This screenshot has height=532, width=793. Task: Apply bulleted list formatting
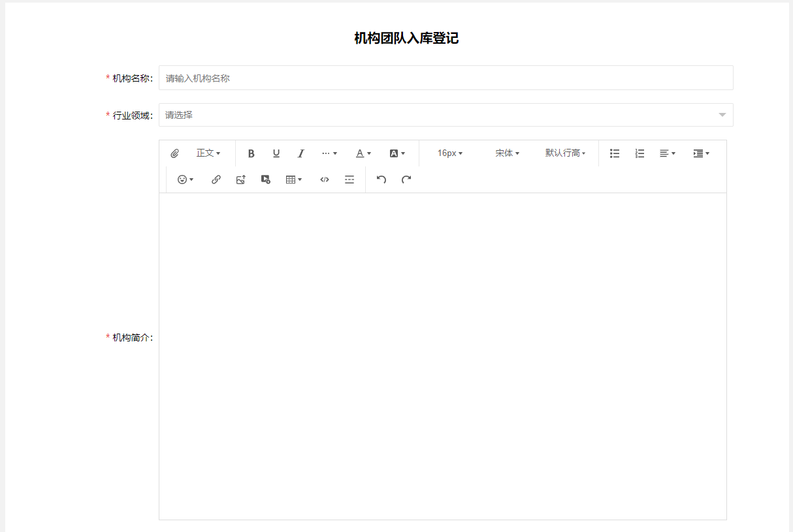(615, 153)
